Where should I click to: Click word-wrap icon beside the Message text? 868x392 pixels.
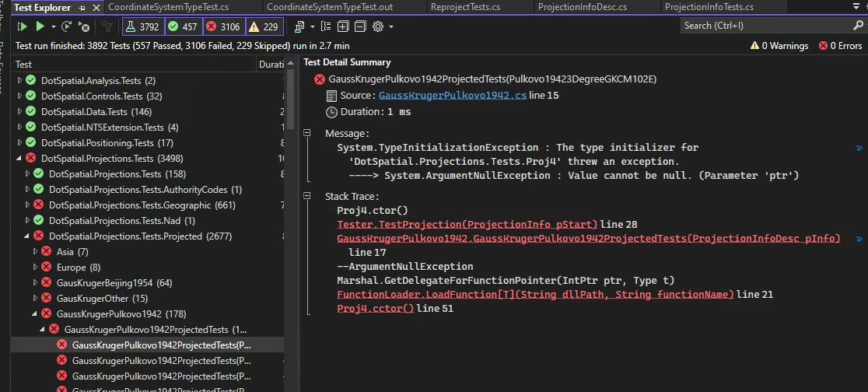[859, 148]
